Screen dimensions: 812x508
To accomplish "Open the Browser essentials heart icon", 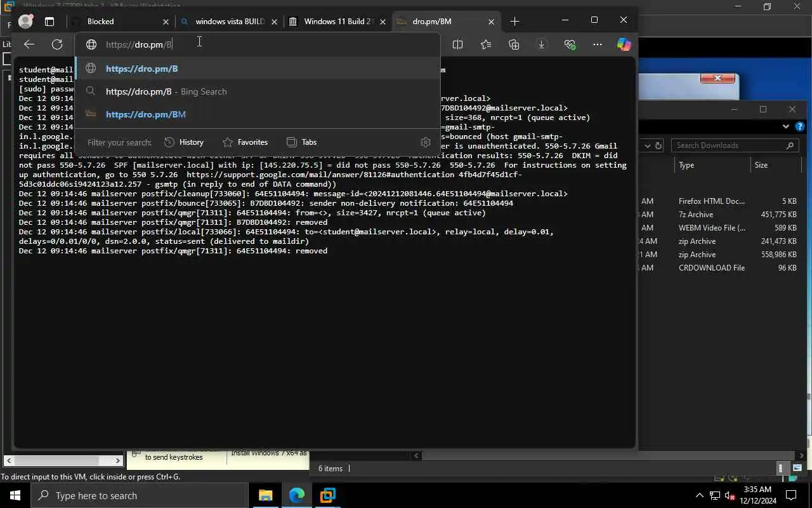I will [570, 44].
